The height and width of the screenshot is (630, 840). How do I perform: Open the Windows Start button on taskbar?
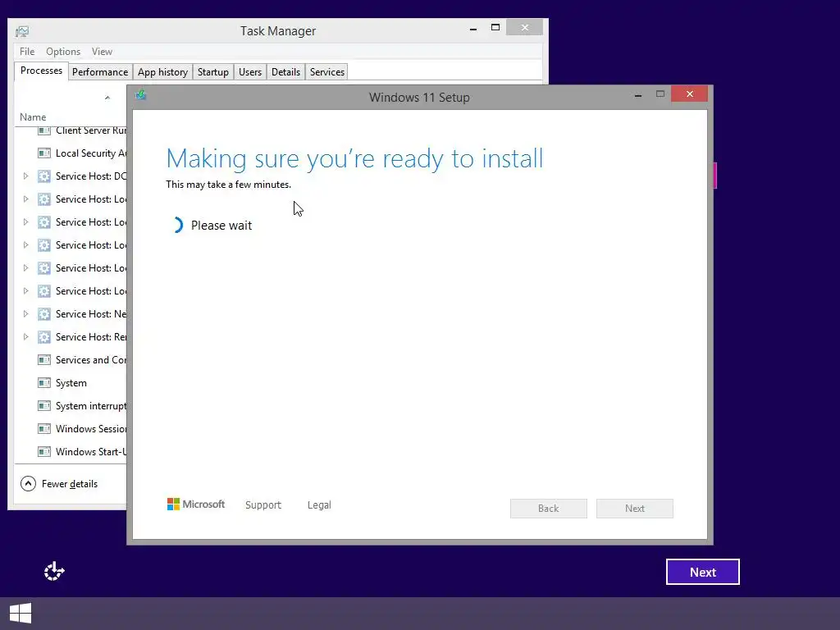click(x=21, y=614)
